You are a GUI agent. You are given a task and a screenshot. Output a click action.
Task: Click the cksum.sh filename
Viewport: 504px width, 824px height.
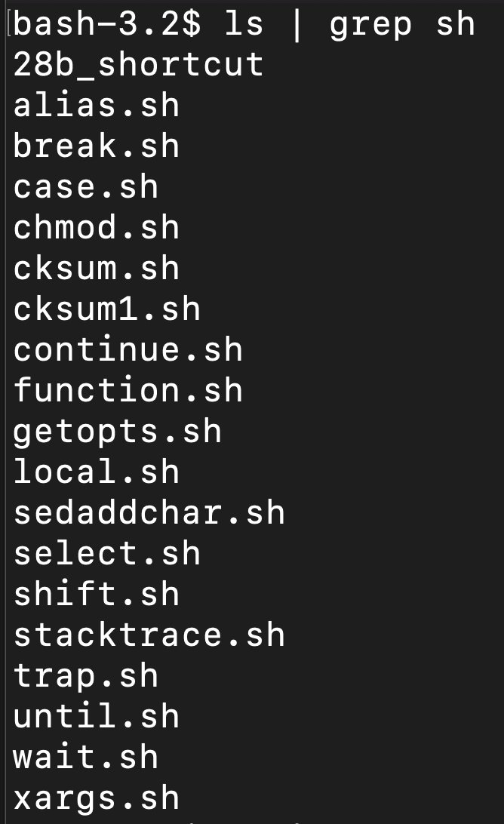tap(96, 269)
